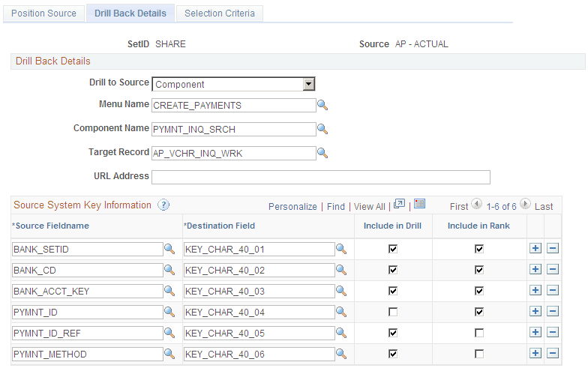Open lookup beside BANK_ACCT_KEY source field
The width and height of the screenshot is (588, 371).
(x=169, y=291)
